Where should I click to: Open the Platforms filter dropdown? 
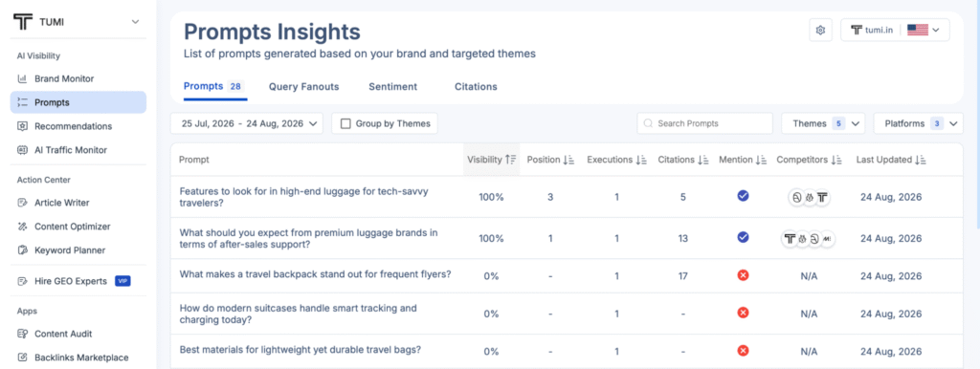(918, 123)
